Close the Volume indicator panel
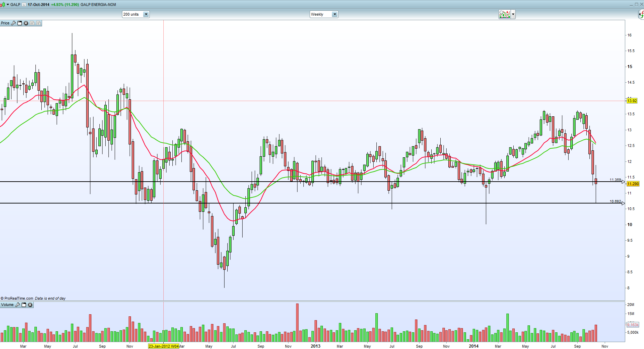Screen dimensions: 644x349 click(x=30, y=305)
